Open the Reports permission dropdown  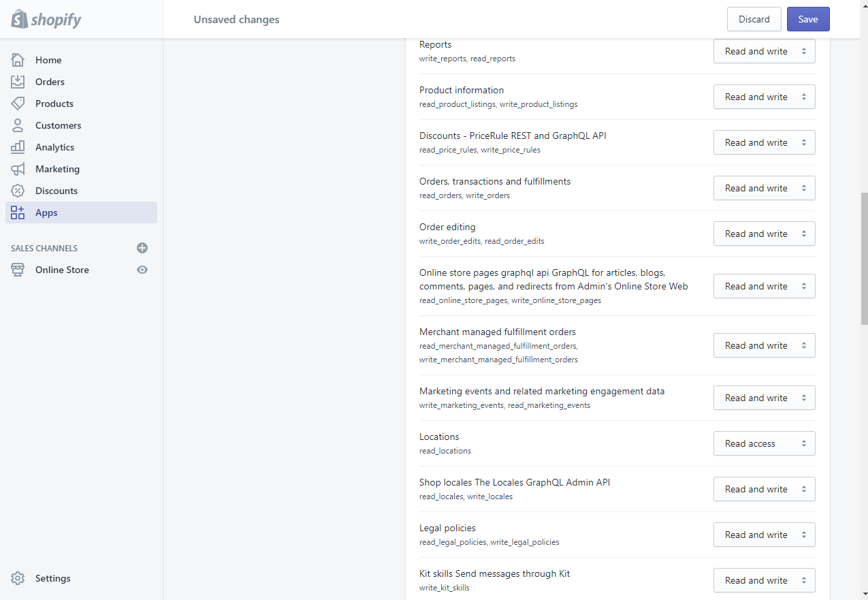pos(764,51)
